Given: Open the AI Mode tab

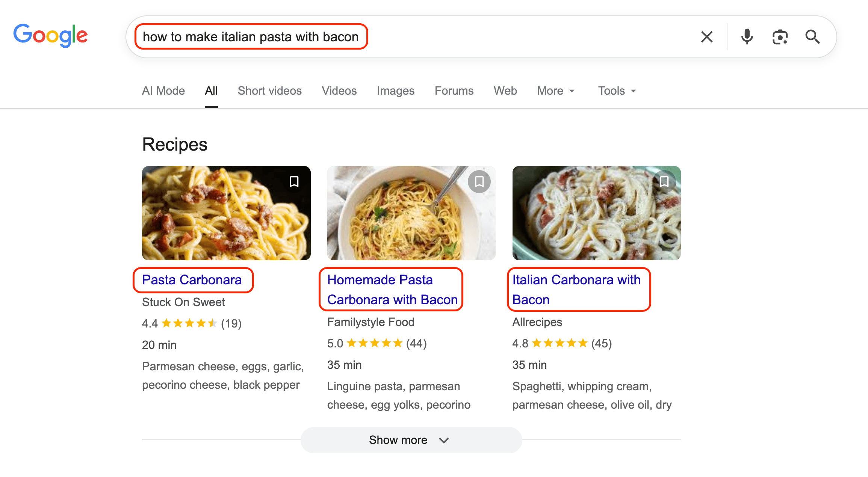Looking at the screenshot, I should click(163, 91).
